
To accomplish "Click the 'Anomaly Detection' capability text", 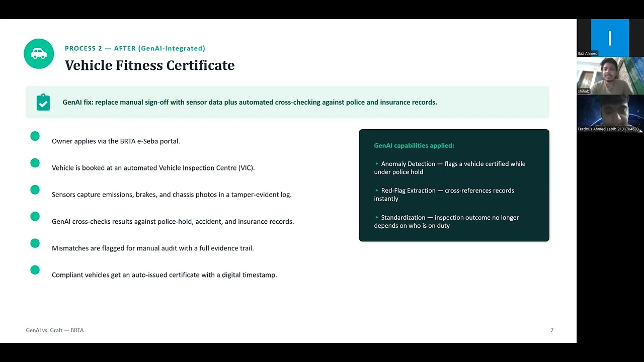I will click(450, 168).
